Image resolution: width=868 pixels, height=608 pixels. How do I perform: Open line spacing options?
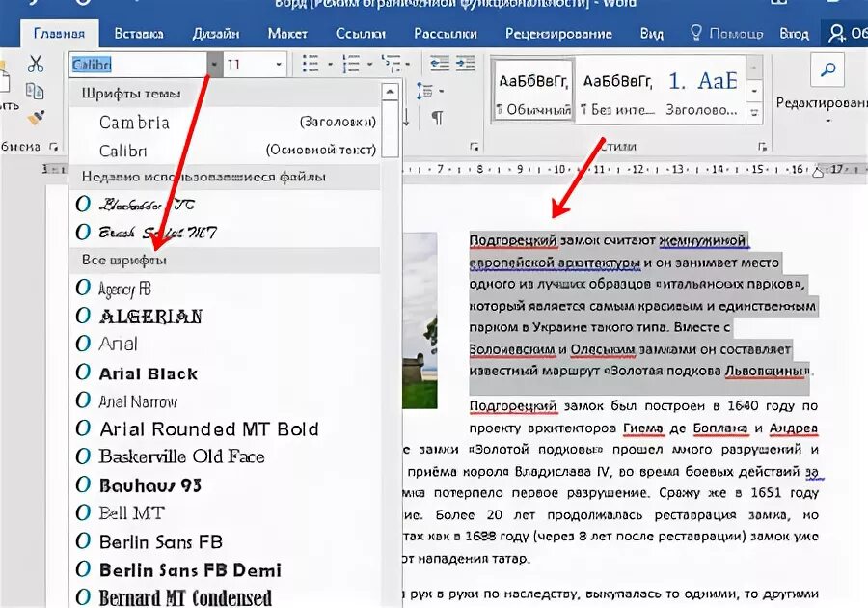tap(424, 91)
